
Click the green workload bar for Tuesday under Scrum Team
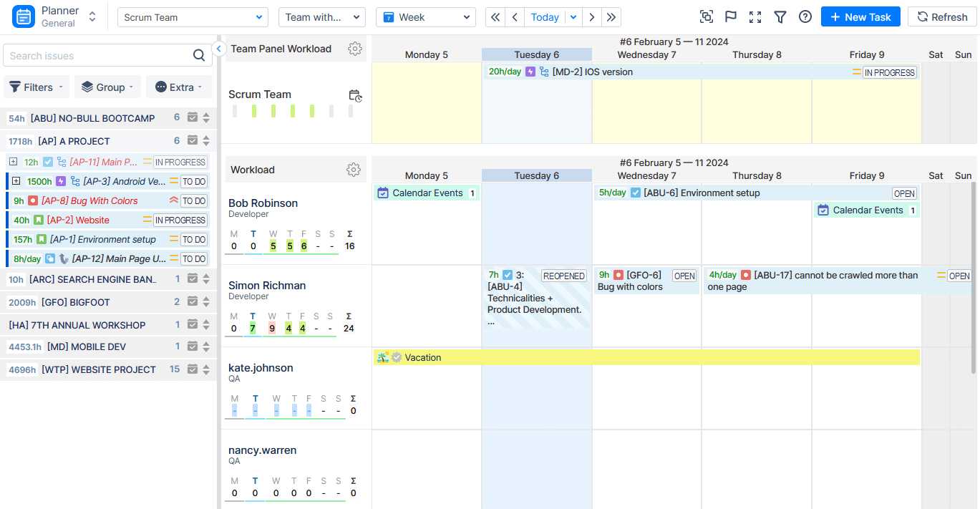254,110
